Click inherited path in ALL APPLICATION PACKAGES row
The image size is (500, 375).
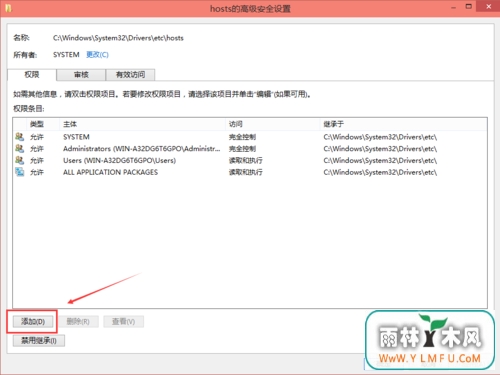click(x=380, y=172)
